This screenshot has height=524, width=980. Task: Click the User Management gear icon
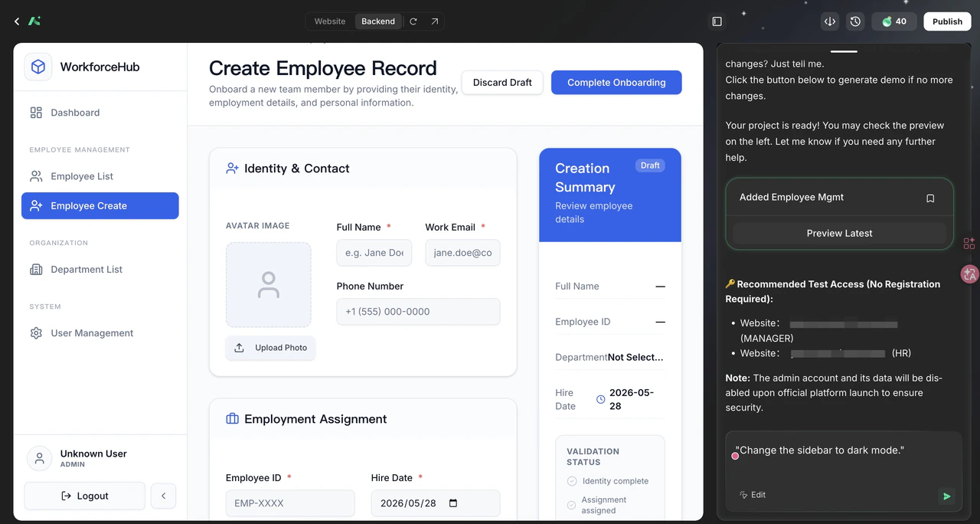click(36, 332)
